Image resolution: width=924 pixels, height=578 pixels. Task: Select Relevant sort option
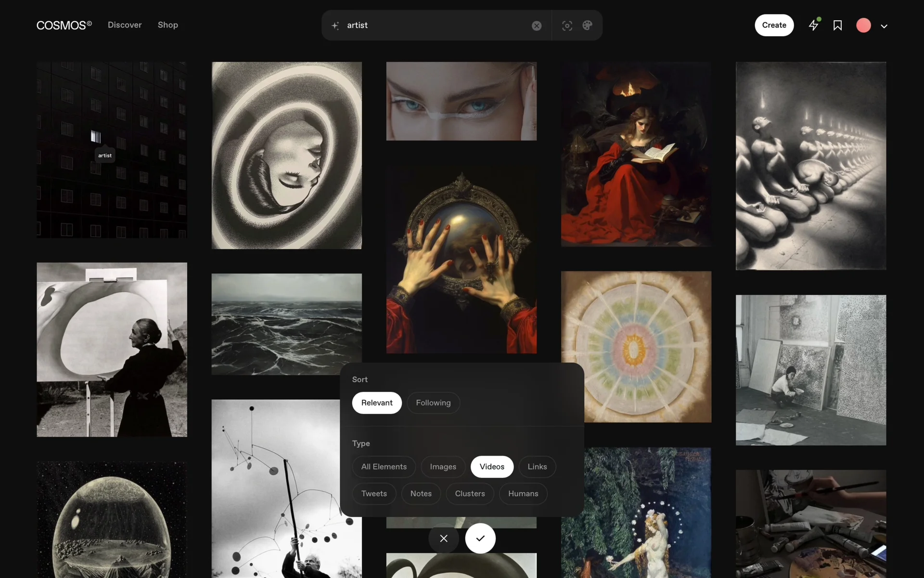[x=376, y=403]
